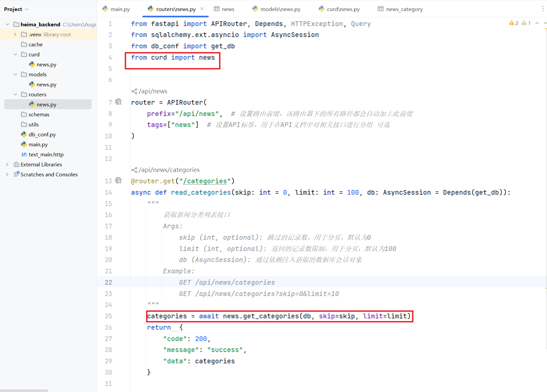Click the endpoint icon beside /api/news/categories hint

134,170
